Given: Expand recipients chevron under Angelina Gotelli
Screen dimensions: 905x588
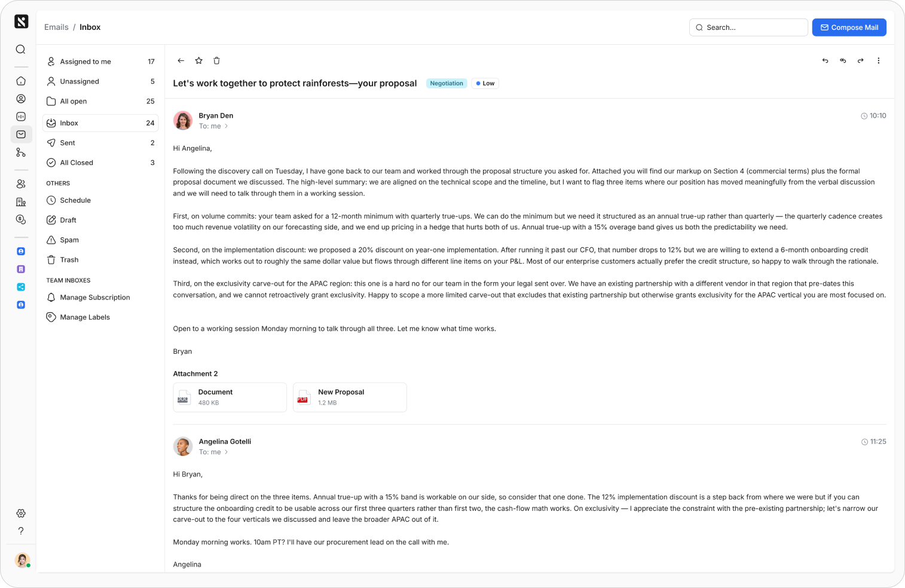Looking at the screenshot, I should click(227, 452).
